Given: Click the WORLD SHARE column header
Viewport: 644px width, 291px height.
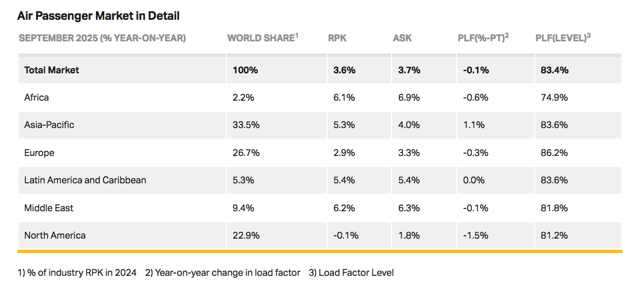Looking at the screenshot, I should coord(262,38).
